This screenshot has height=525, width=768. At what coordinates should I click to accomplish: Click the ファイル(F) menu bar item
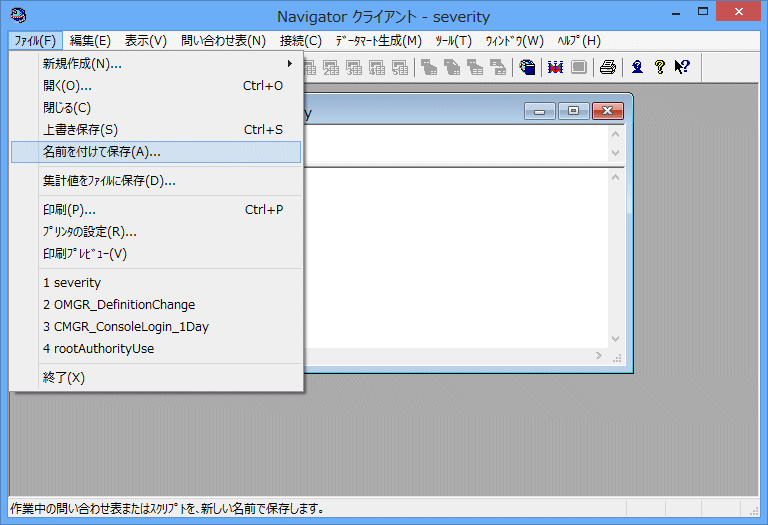point(35,41)
